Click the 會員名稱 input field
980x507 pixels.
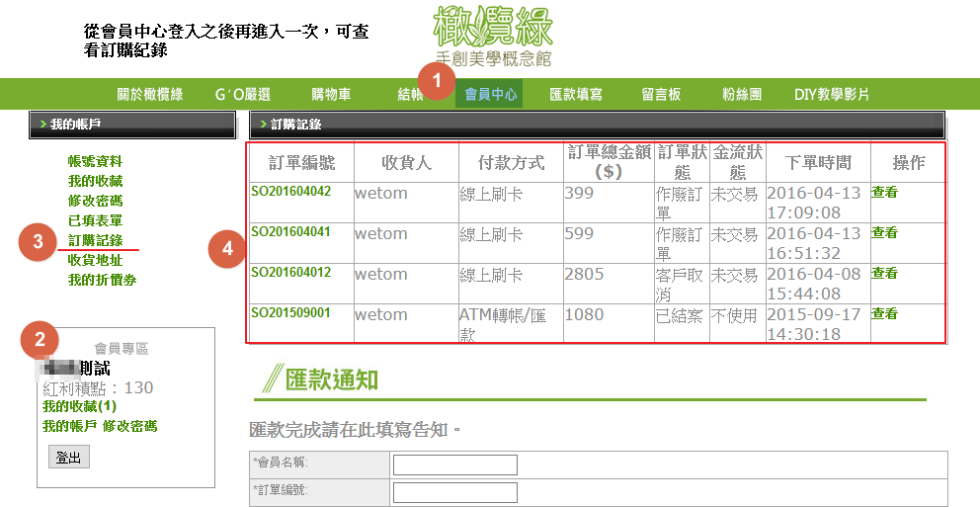point(454,465)
